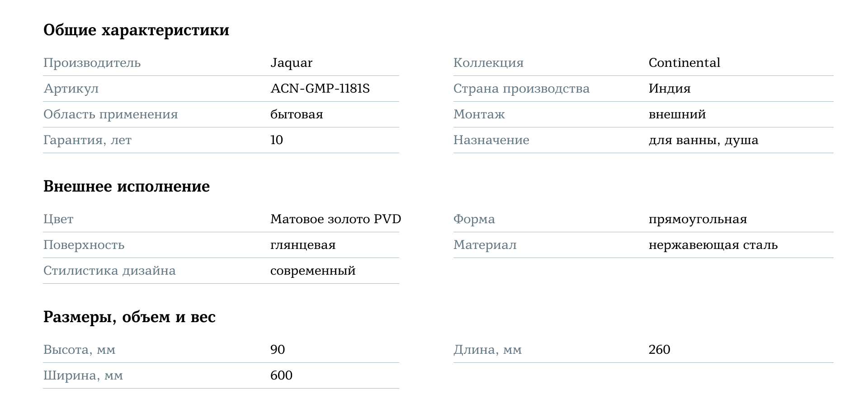Click the "Continental" collection value
This screenshot has width=868, height=408.
click(684, 63)
